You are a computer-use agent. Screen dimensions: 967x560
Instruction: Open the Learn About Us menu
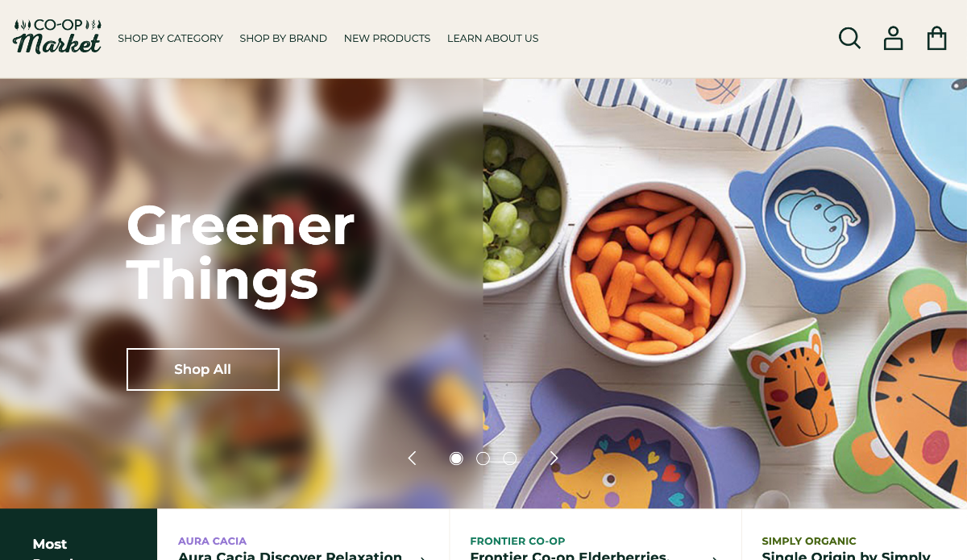coord(492,38)
